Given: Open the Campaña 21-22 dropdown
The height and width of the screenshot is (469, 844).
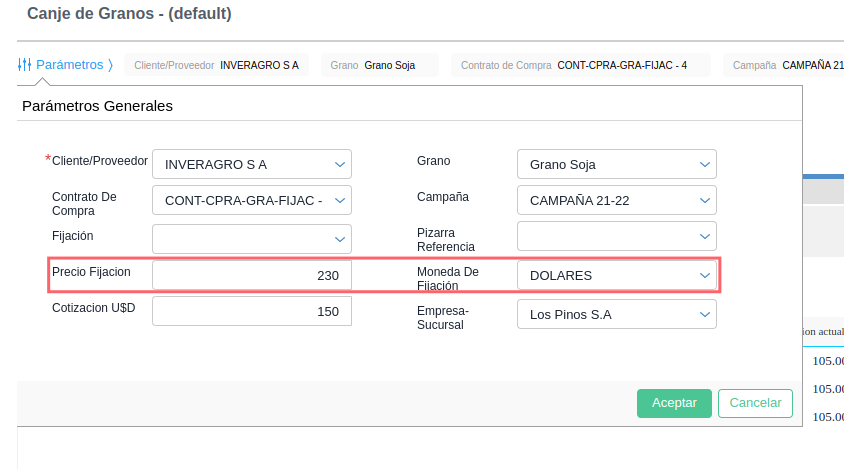Looking at the screenshot, I should click(616, 200).
